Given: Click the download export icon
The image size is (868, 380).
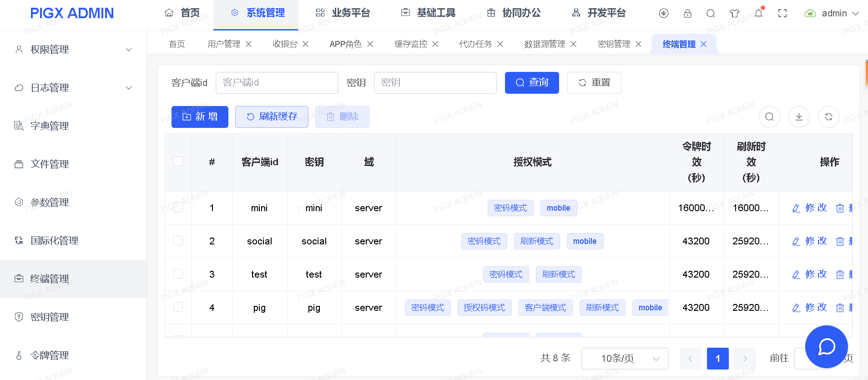Looking at the screenshot, I should point(799,117).
